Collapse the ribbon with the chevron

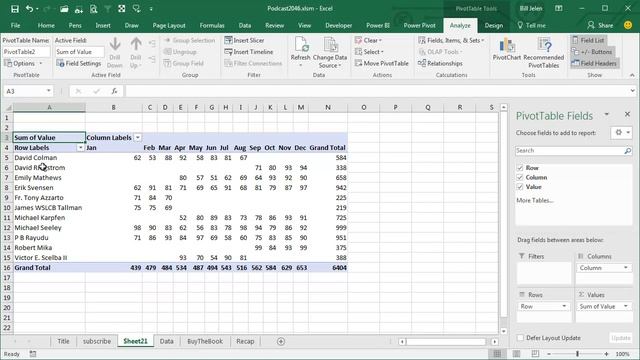coord(632,75)
